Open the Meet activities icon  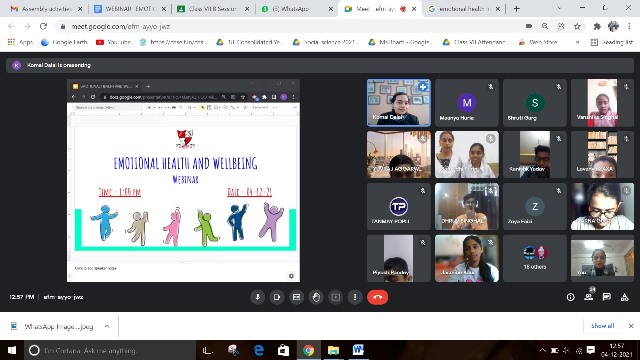[624, 297]
